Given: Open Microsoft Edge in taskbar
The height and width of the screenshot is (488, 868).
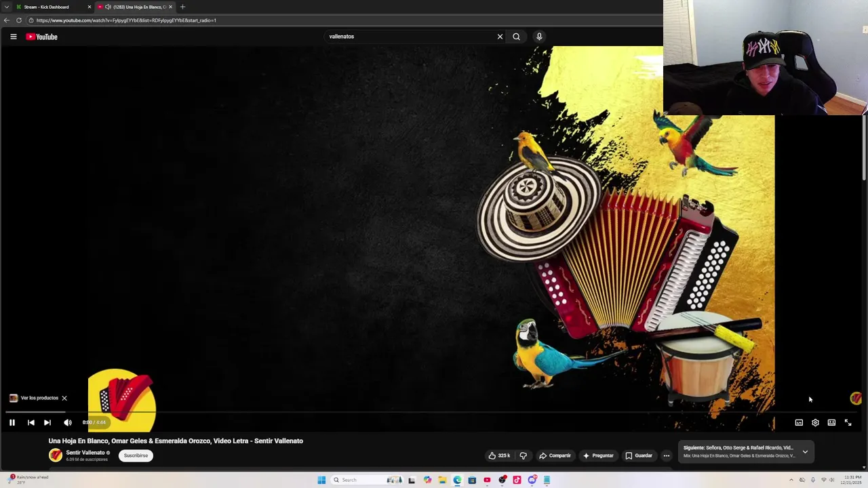Looking at the screenshot, I should click(x=457, y=480).
